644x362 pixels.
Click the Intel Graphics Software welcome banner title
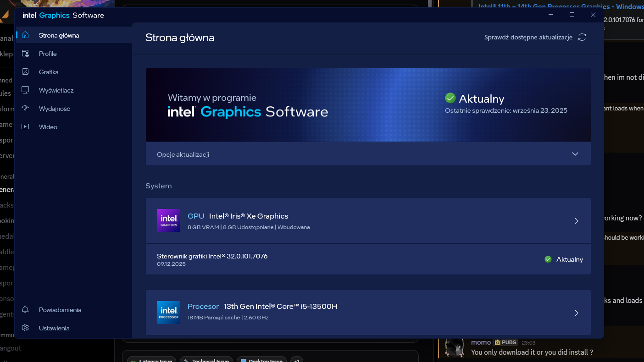pyautogui.click(x=248, y=112)
